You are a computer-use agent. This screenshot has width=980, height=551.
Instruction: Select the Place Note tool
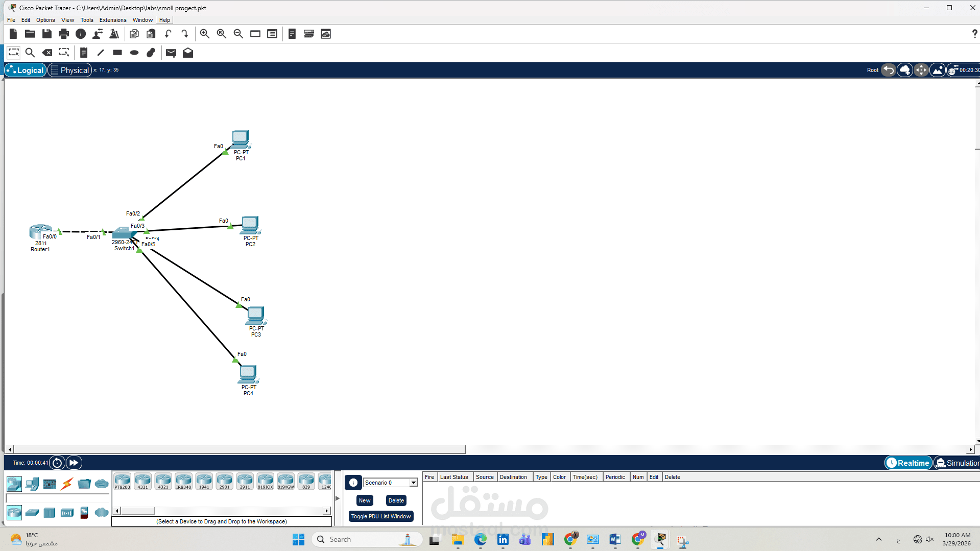tap(83, 52)
